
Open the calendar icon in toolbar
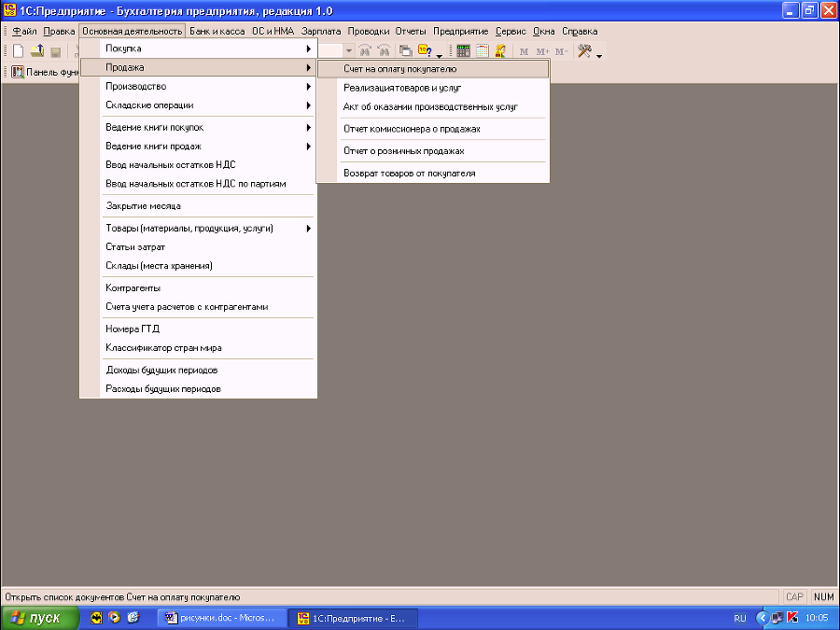(x=483, y=51)
